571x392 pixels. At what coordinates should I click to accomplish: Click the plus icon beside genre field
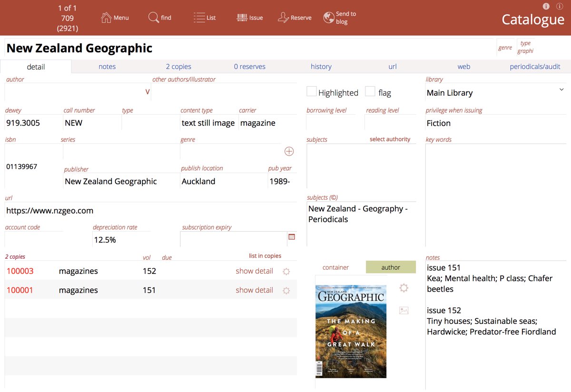pyautogui.click(x=289, y=151)
